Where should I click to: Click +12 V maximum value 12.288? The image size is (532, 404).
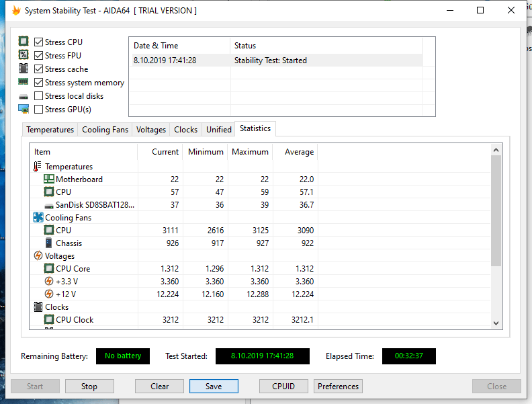tap(257, 294)
